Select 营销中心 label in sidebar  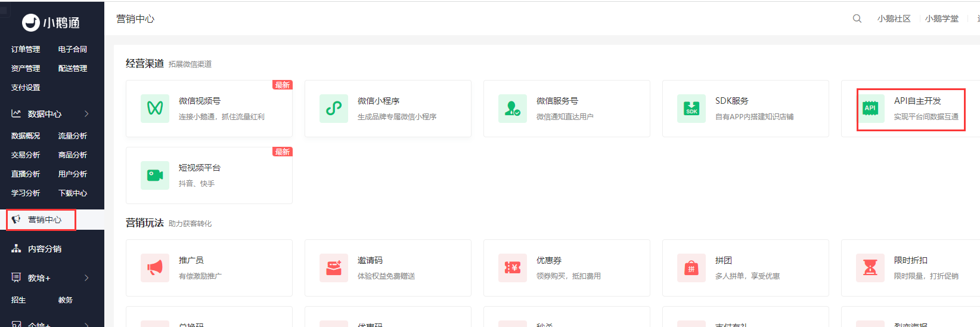[x=45, y=220]
